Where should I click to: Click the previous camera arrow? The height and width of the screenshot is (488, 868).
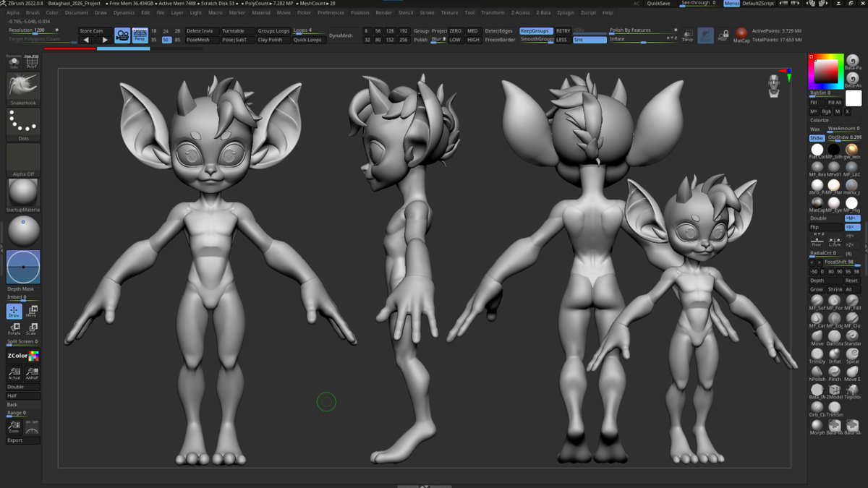coord(86,40)
